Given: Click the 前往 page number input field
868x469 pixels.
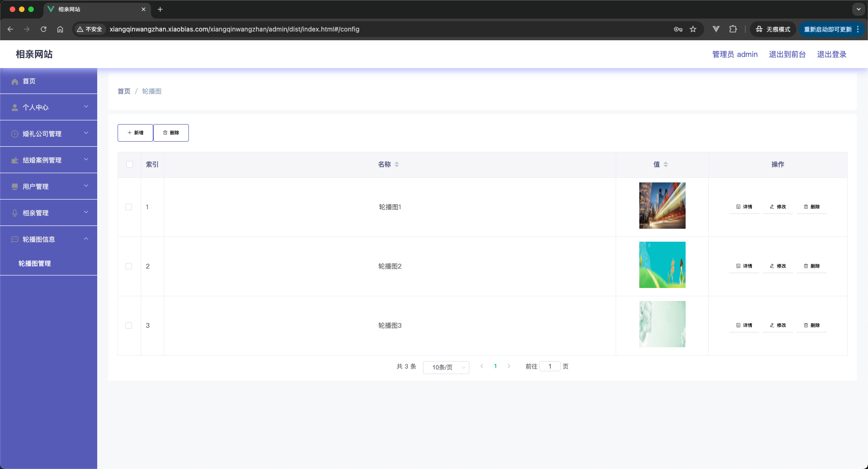Looking at the screenshot, I should point(550,366).
